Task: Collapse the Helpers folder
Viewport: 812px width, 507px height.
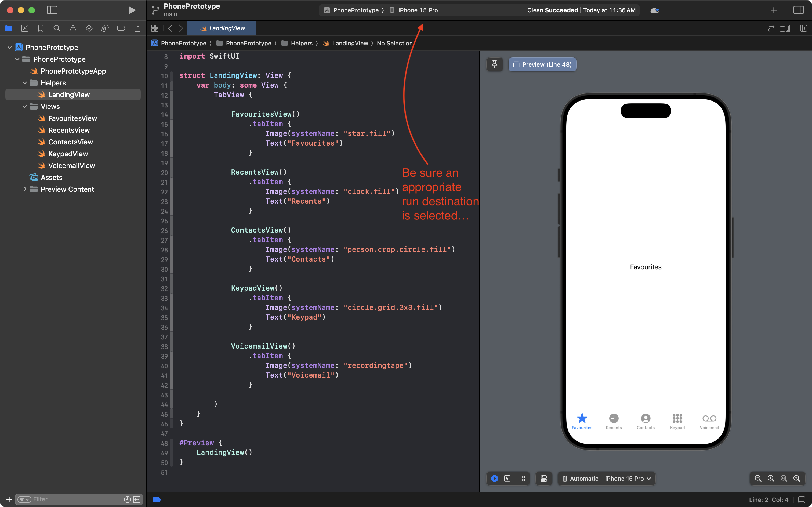Action: coord(24,83)
